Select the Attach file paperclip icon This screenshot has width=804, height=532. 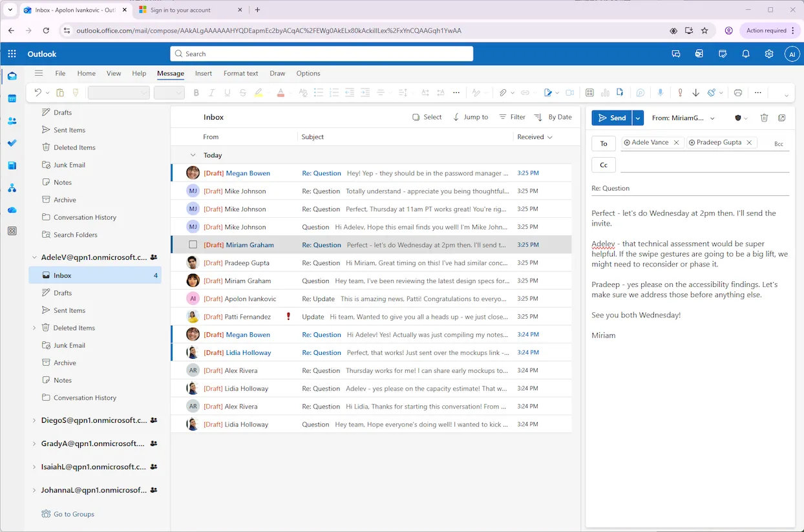tap(504, 92)
